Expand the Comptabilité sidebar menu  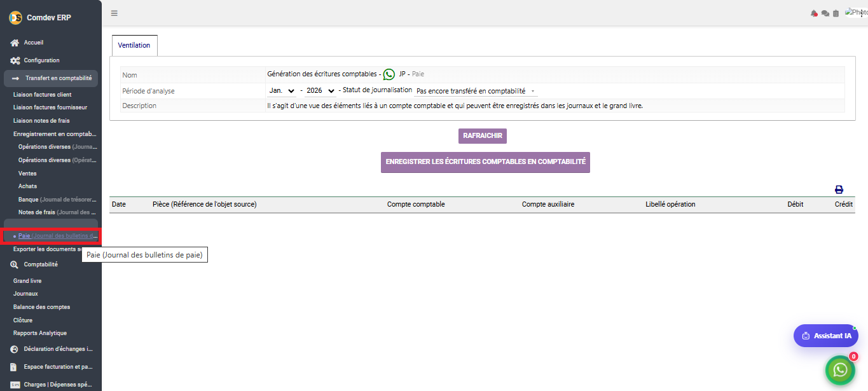point(41,264)
